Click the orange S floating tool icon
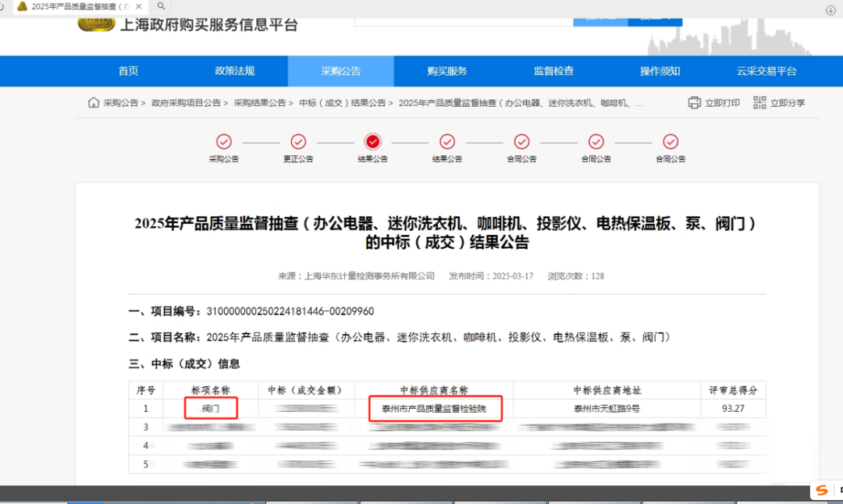 823,490
